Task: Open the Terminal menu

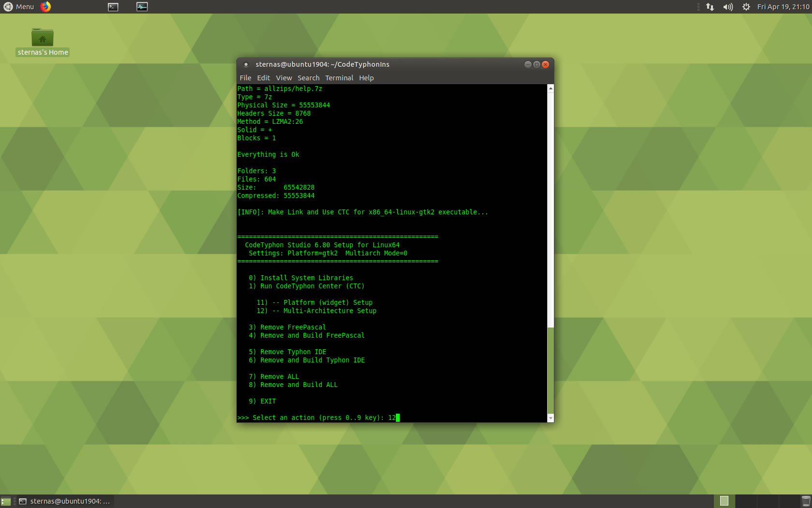Action: pyautogui.click(x=339, y=78)
